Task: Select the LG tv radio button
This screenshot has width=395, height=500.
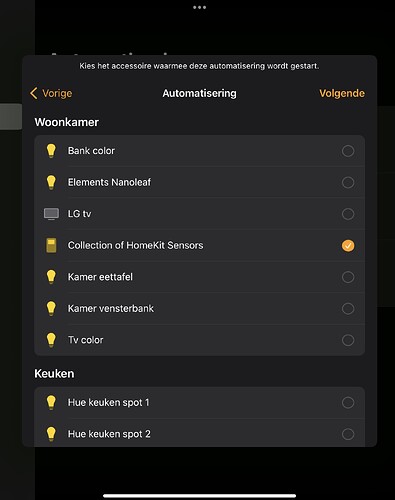Action: (348, 214)
